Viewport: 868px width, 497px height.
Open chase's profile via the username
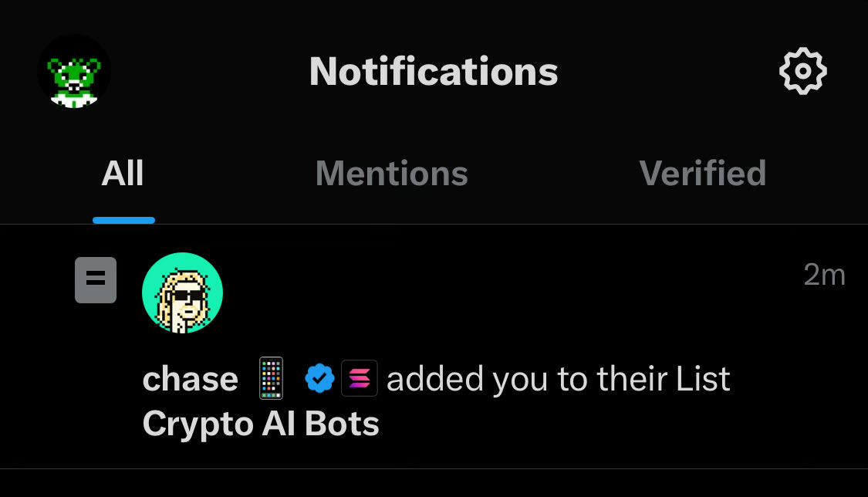(x=190, y=380)
